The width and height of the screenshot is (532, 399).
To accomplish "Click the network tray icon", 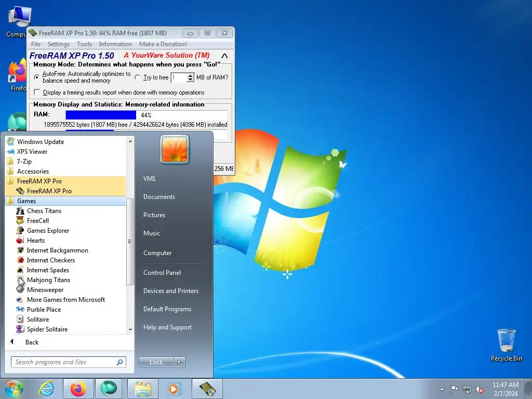I will tap(467, 389).
